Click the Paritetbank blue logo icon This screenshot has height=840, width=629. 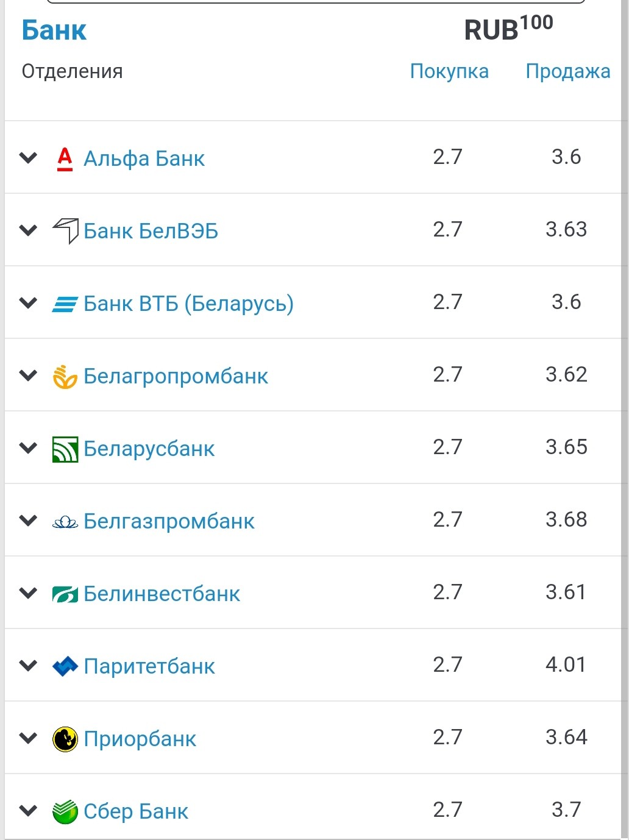(x=65, y=666)
